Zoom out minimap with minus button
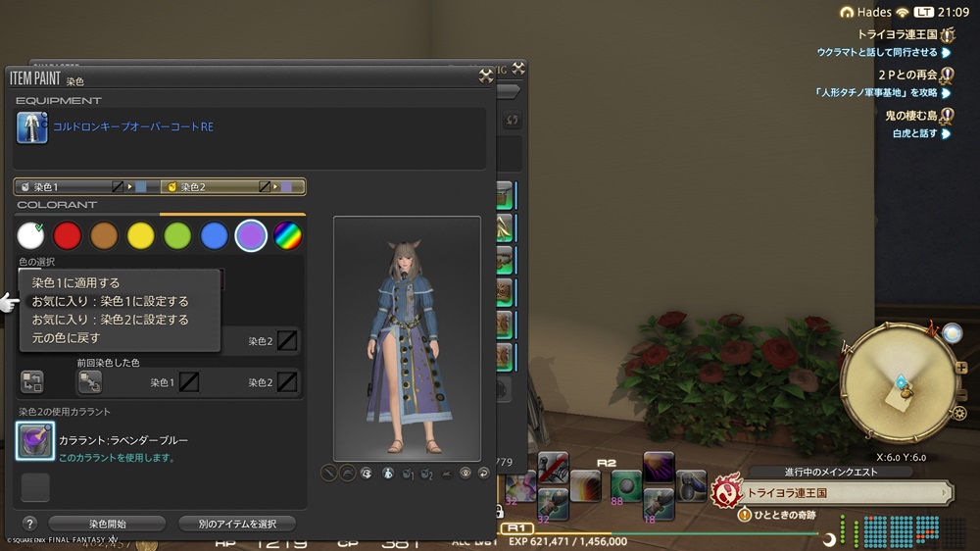This screenshot has width=980, height=551. click(x=962, y=395)
